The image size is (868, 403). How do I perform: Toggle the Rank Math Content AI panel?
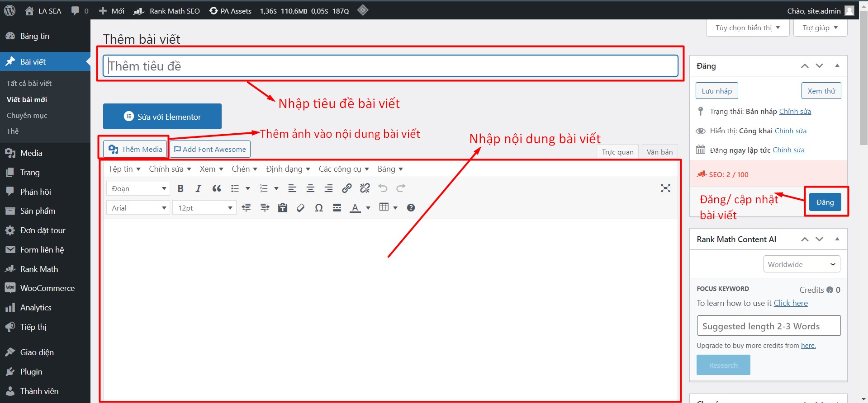pos(837,239)
